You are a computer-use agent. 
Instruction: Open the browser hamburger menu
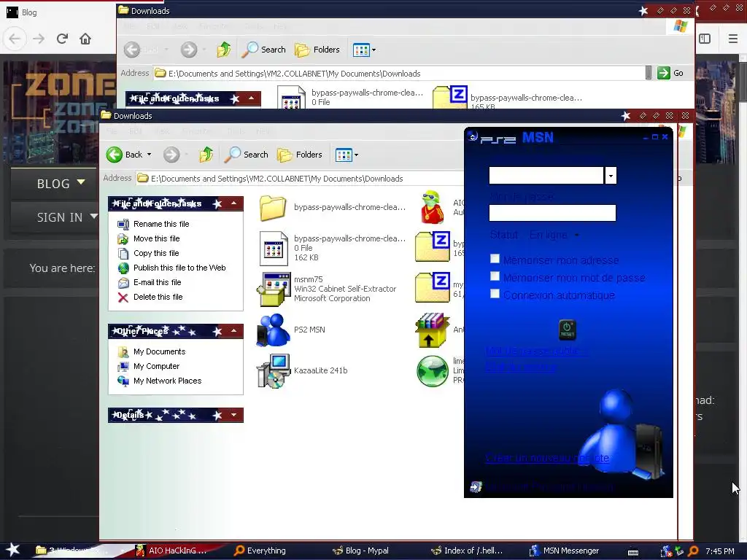tap(733, 39)
